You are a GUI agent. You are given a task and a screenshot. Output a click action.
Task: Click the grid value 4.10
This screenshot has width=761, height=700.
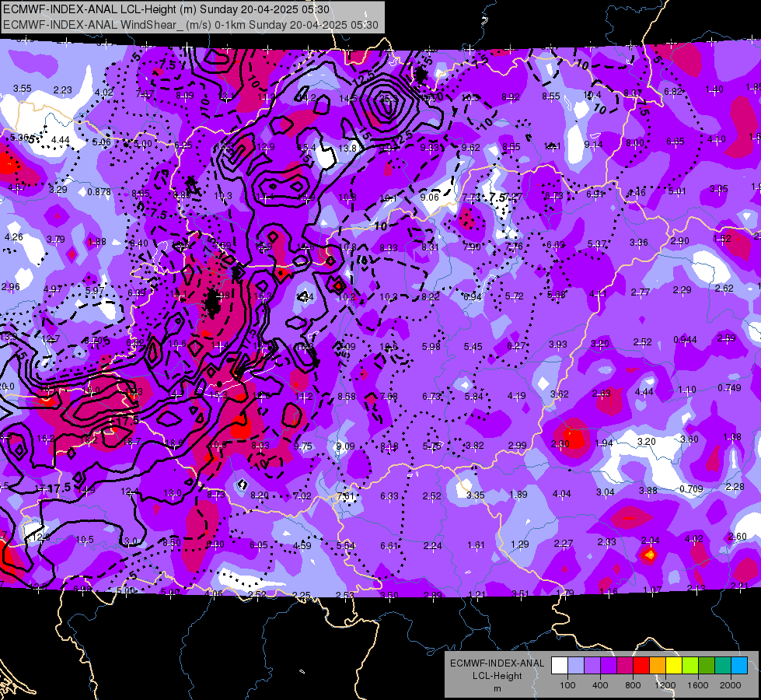click(717, 139)
